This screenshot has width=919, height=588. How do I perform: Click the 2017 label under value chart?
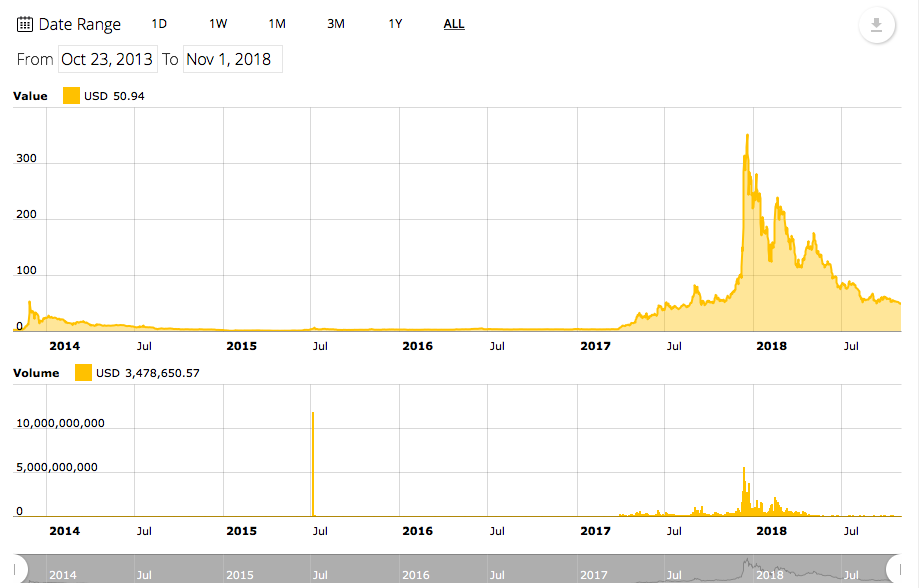pos(595,346)
